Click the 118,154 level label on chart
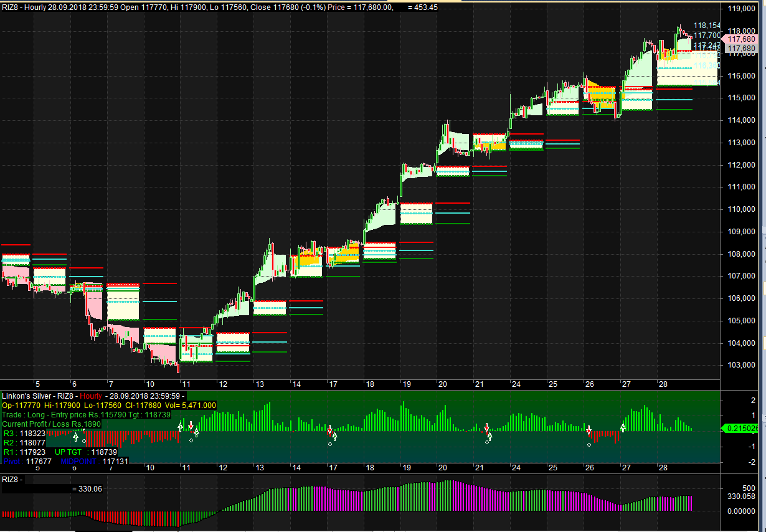 pos(707,26)
